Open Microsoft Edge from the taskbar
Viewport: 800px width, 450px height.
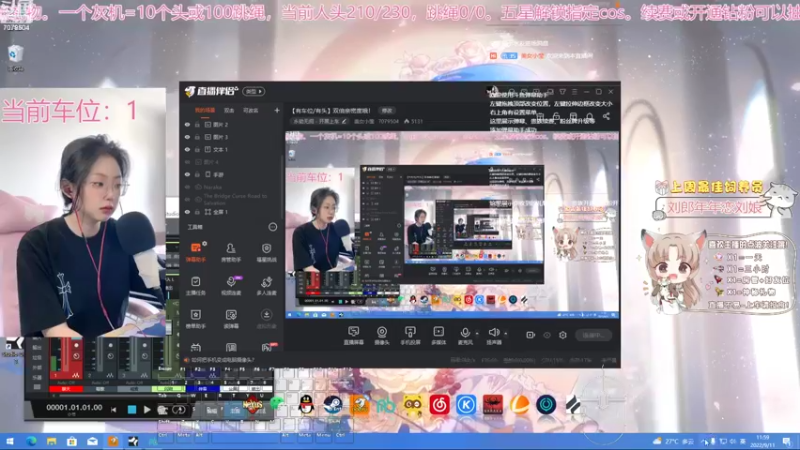[32, 441]
